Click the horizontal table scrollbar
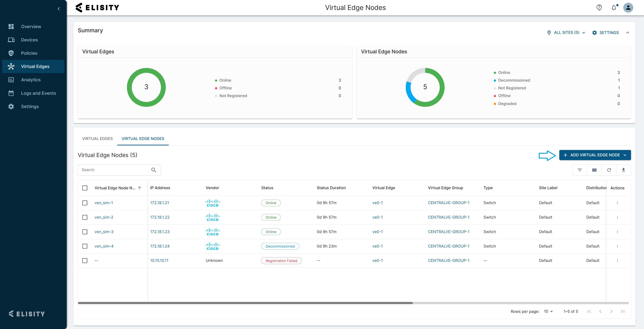 (x=245, y=303)
